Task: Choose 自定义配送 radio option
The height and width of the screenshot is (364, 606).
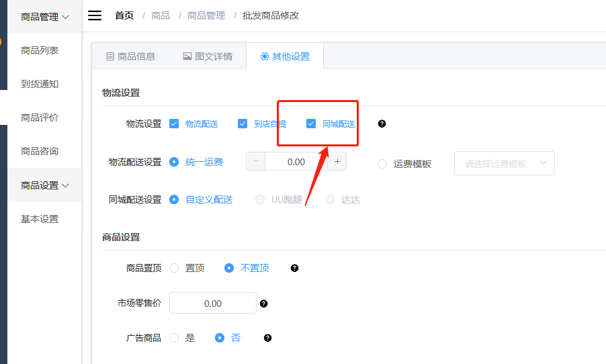Action: pyautogui.click(x=174, y=199)
